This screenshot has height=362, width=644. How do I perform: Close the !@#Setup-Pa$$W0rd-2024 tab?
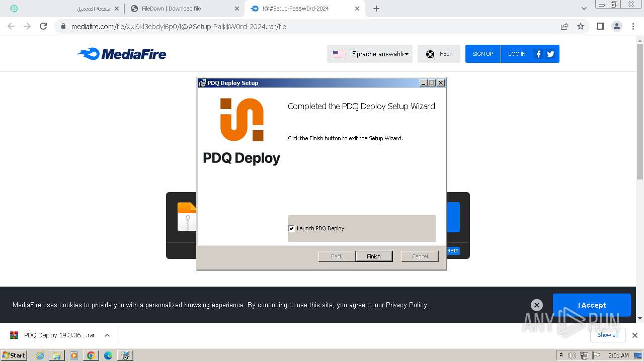(x=358, y=9)
